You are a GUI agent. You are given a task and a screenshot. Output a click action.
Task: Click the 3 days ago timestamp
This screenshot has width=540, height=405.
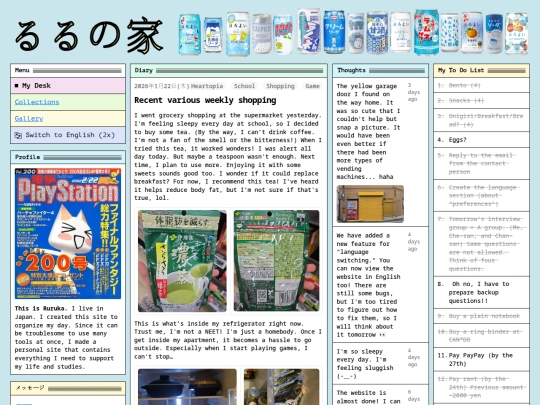click(414, 92)
